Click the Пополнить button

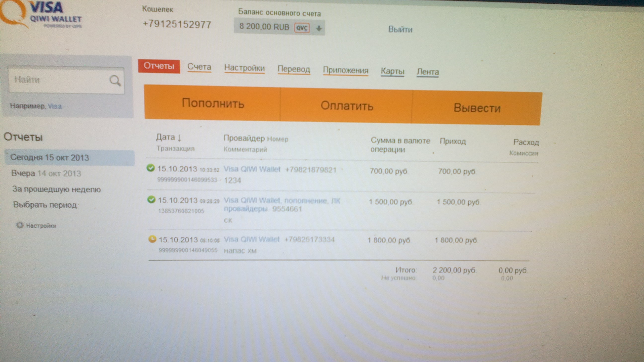(x=212, y=103)
